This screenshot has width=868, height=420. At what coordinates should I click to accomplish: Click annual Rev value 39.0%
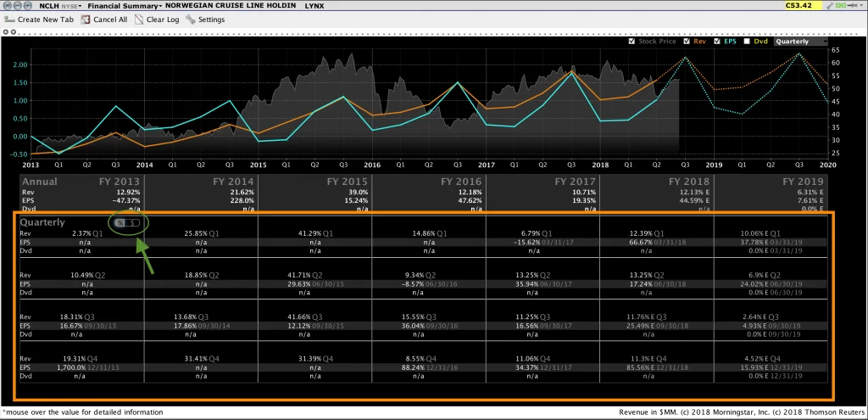click(359, 191)
